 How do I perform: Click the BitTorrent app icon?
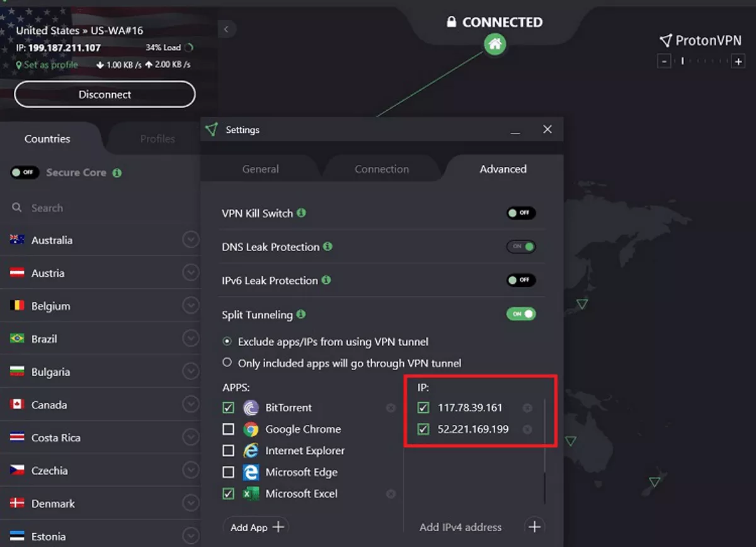pos(251,408)
